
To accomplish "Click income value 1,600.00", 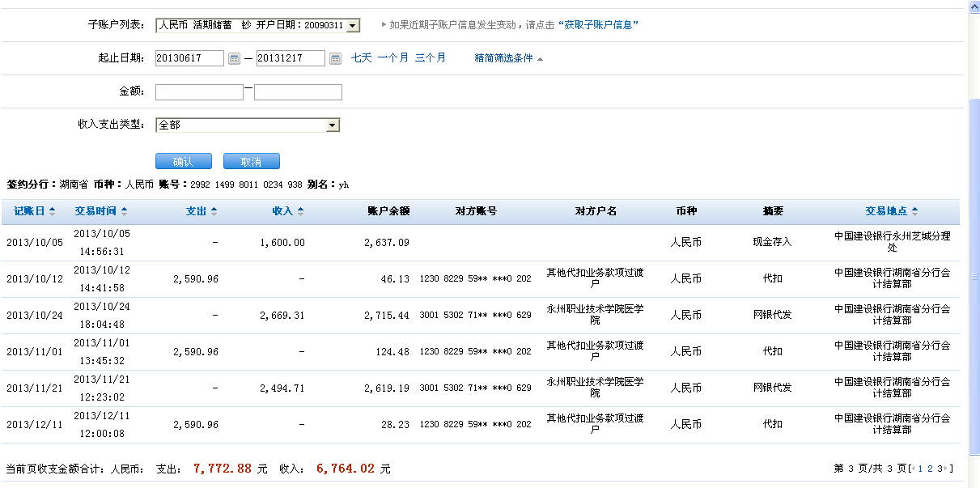I will pyautogui.click(x=282, y=242).
